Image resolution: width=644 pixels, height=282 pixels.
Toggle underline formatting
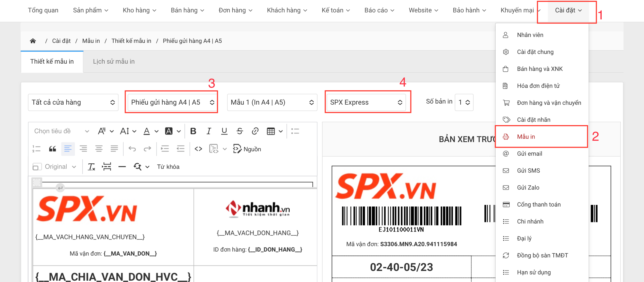pos(224,131)
